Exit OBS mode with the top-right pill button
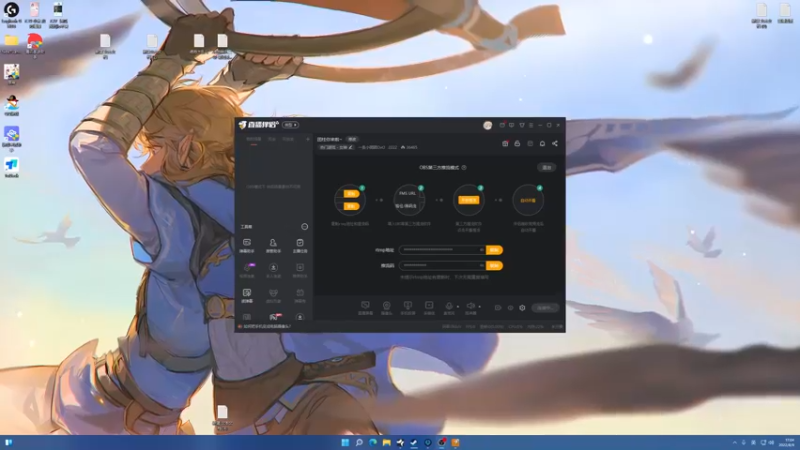The height and width of the screenshot is (450, 800). click(x=546, y=167)
